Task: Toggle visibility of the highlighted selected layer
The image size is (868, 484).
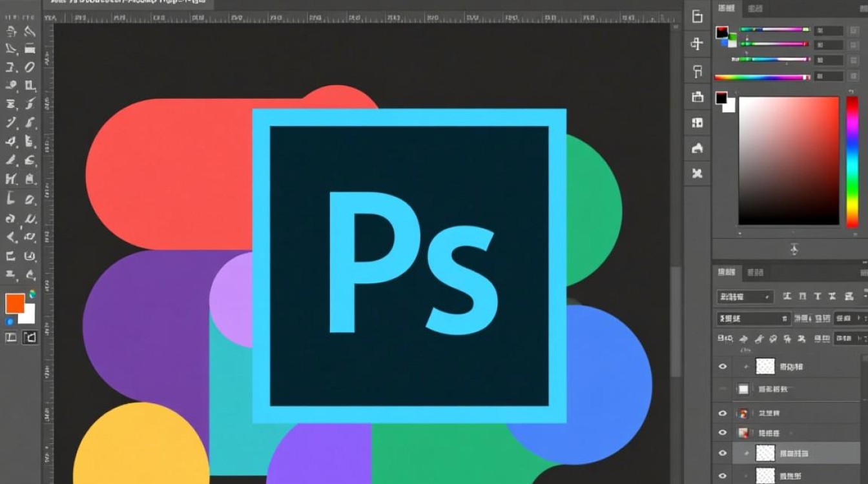Action: [x=723, y=454]
